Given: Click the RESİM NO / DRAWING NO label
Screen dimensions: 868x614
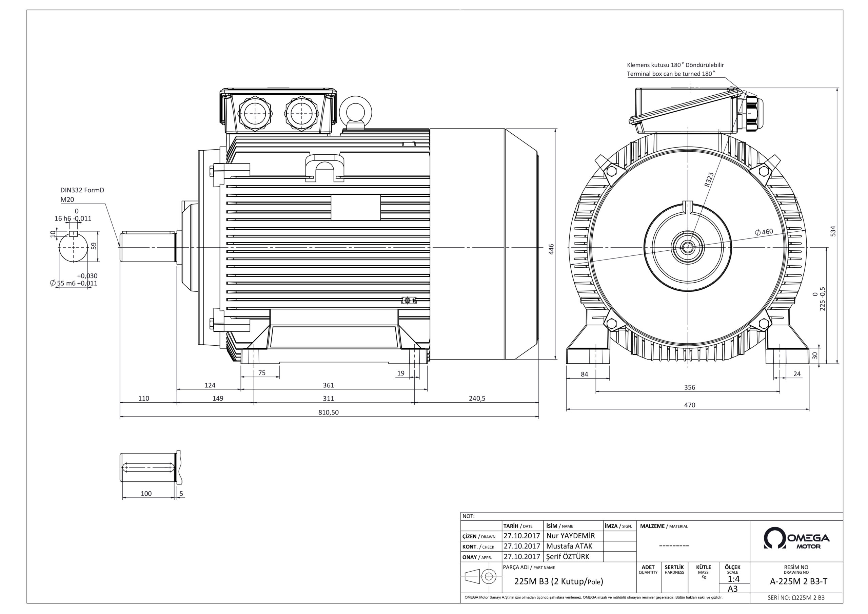Looking at the screenshot, I should tap(796, 569).
